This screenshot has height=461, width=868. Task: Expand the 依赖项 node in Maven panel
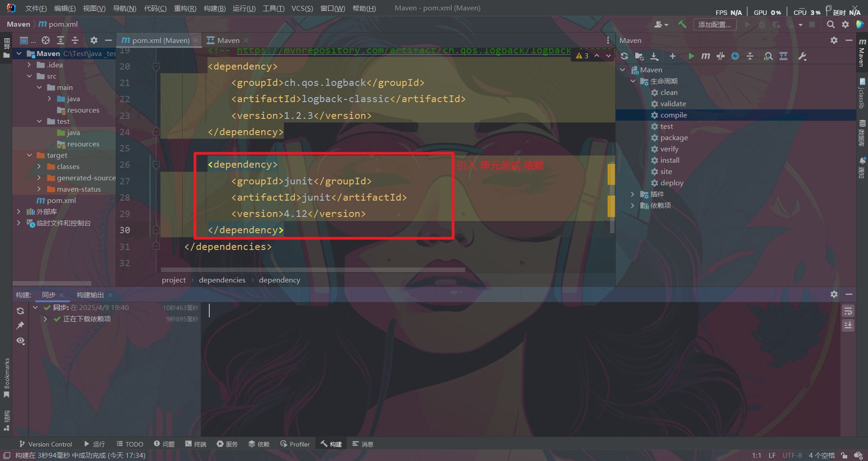tap(632, 205)
